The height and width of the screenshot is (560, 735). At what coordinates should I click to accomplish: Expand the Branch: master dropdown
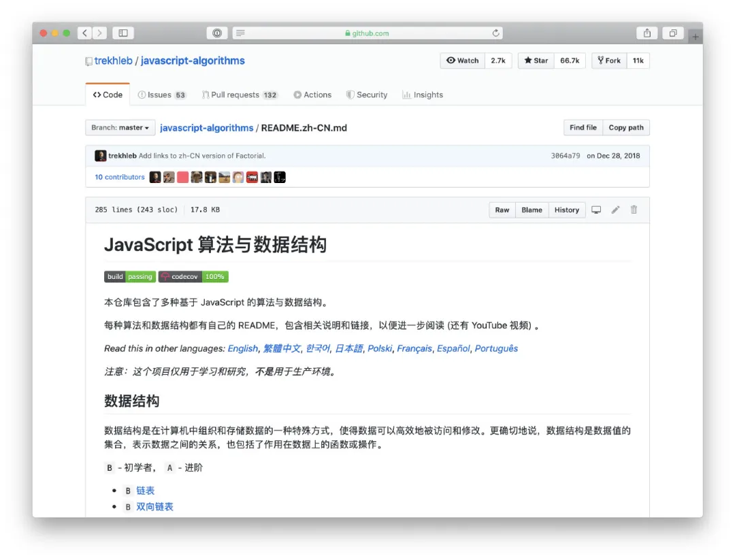coord(120,127)
